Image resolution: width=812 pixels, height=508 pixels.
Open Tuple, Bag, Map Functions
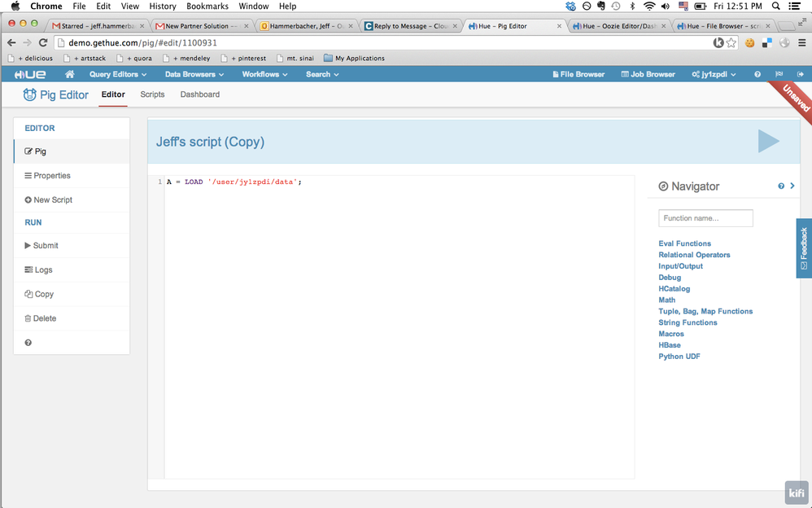(705, 312)
